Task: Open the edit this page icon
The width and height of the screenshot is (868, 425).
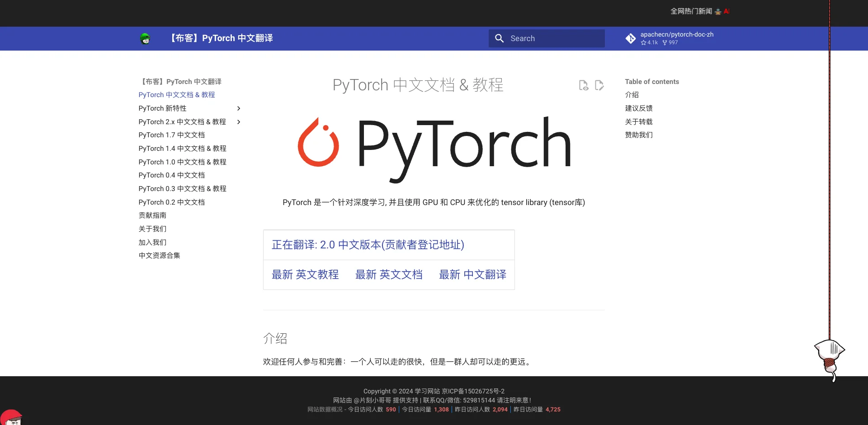Action: pyautogui.click(x=599, y=85)
